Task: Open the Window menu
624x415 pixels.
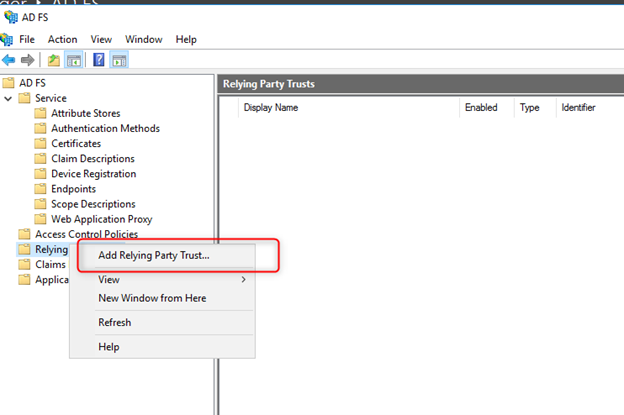Action: tap(144, 39)
